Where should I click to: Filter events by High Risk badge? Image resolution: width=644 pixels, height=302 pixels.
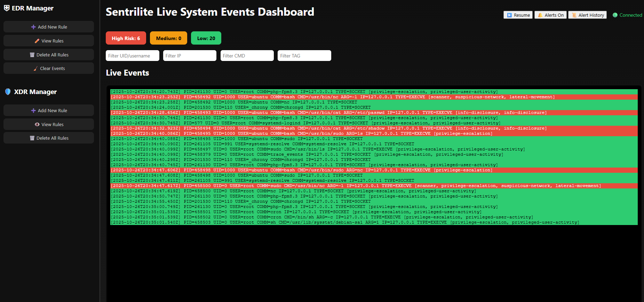click(x=126, y=38)
